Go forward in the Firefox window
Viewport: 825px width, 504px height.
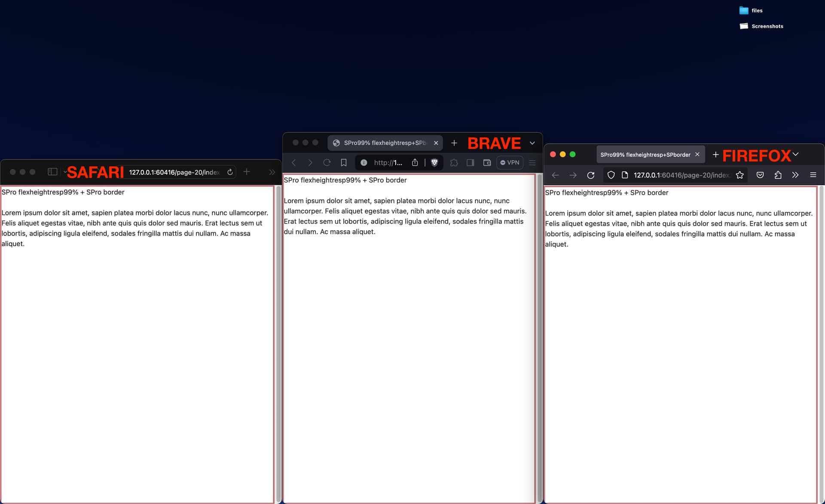pos(573,175)
